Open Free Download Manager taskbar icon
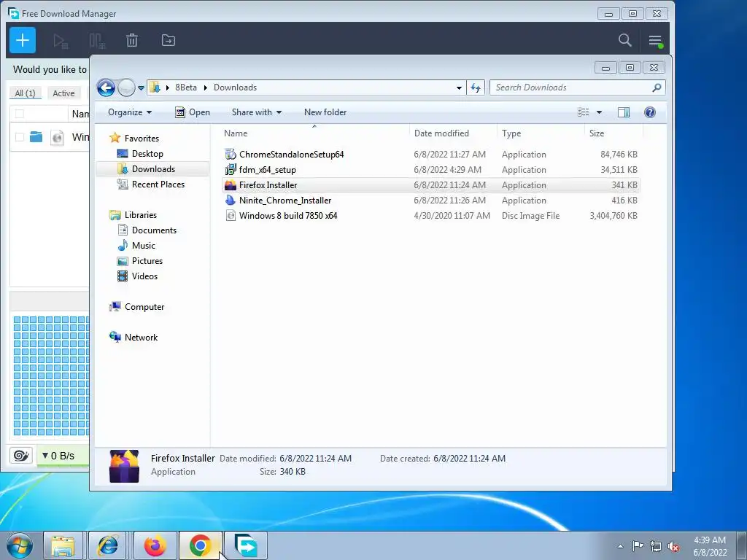The image size is (747, 560). 246,545
